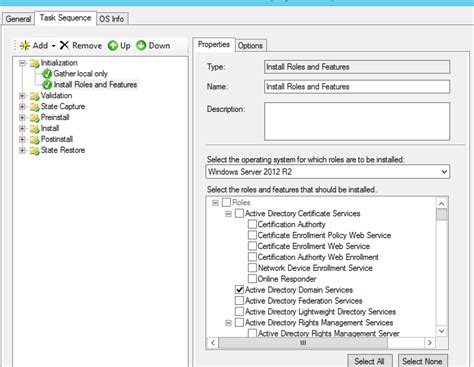Viewport: 474px width, 367px height.
Task: Click the Select None button
Action: 422,361
